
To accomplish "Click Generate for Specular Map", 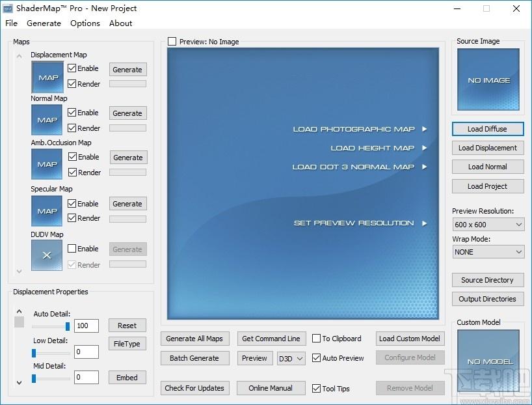I will [127, 204].
